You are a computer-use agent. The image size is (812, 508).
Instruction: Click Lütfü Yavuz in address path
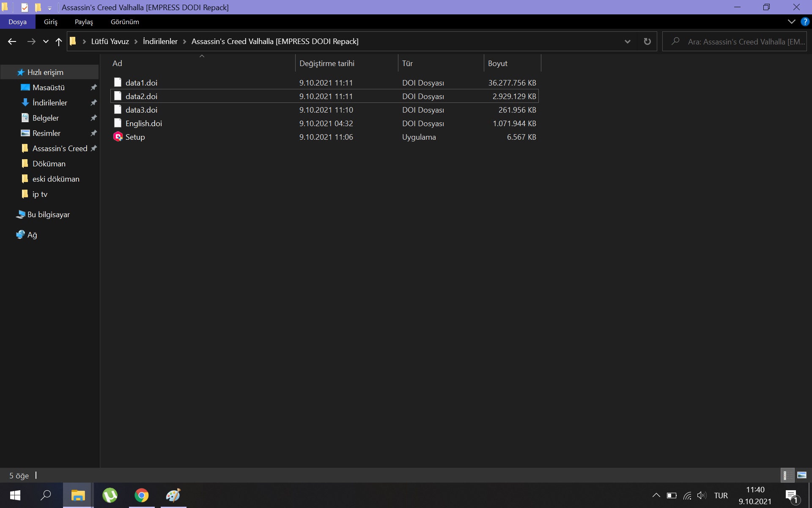click(110, 41)
